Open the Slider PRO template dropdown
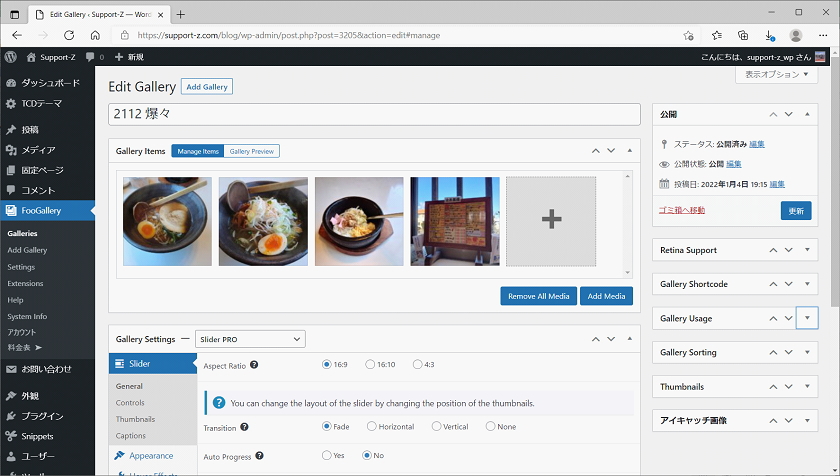 (x=250, y=339)
